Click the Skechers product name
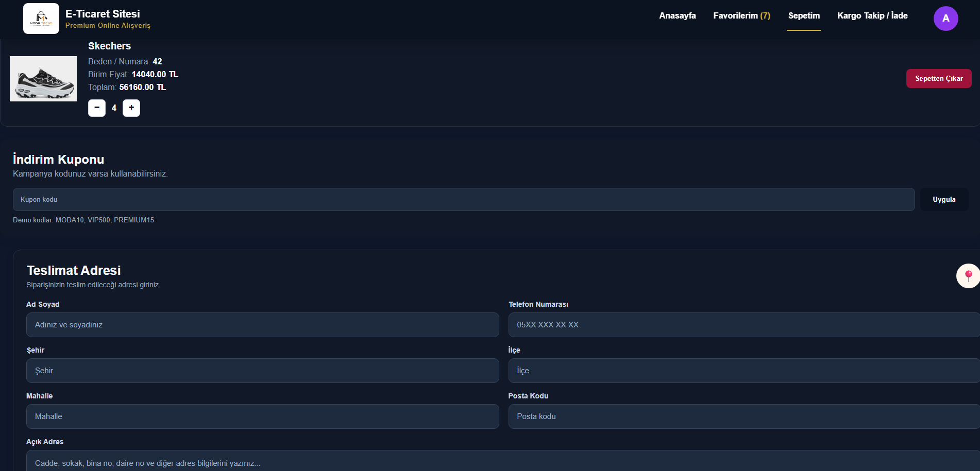980x471 pixels. tap(109, 46)
